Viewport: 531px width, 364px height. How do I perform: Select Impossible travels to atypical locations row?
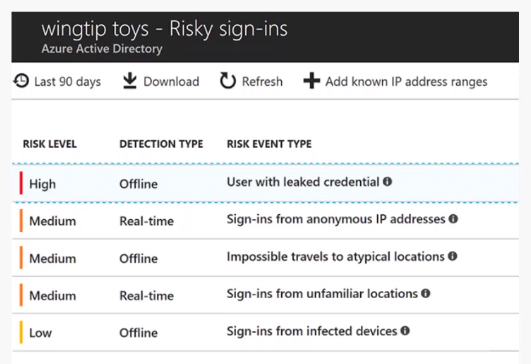pyautogui.click(x=266, y=258)
